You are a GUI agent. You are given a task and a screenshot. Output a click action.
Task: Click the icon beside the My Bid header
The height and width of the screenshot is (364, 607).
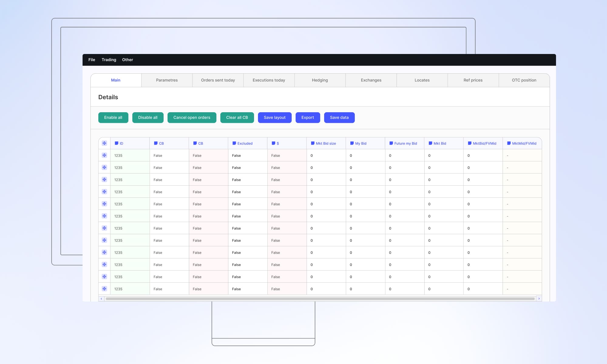click(x=352, y=143)
